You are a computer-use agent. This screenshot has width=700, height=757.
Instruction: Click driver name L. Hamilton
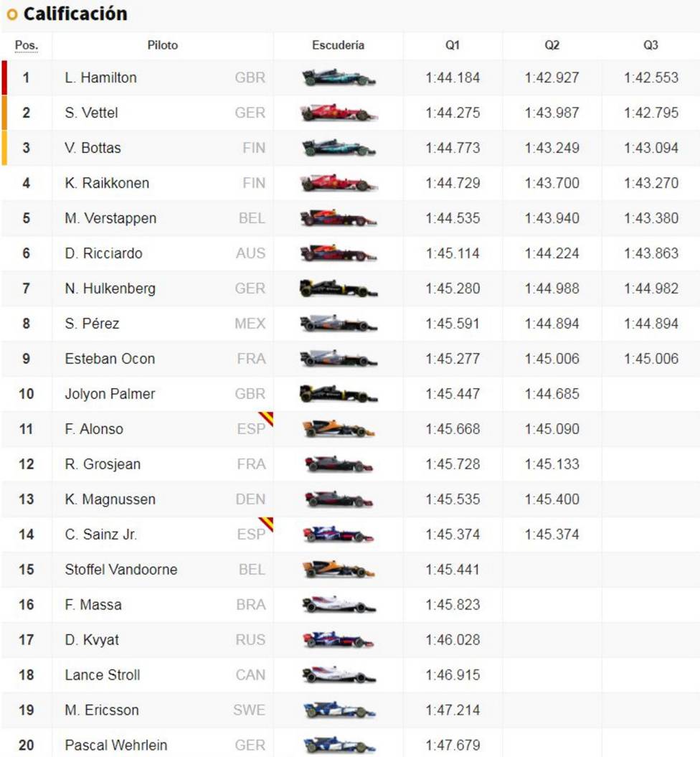[x=101, y=77]
